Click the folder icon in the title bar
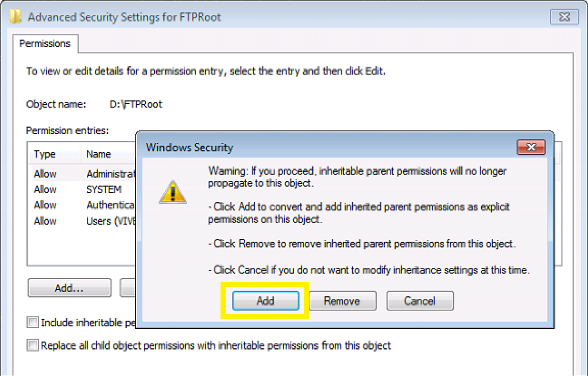 pyautogui.click(x=16, y=17)
